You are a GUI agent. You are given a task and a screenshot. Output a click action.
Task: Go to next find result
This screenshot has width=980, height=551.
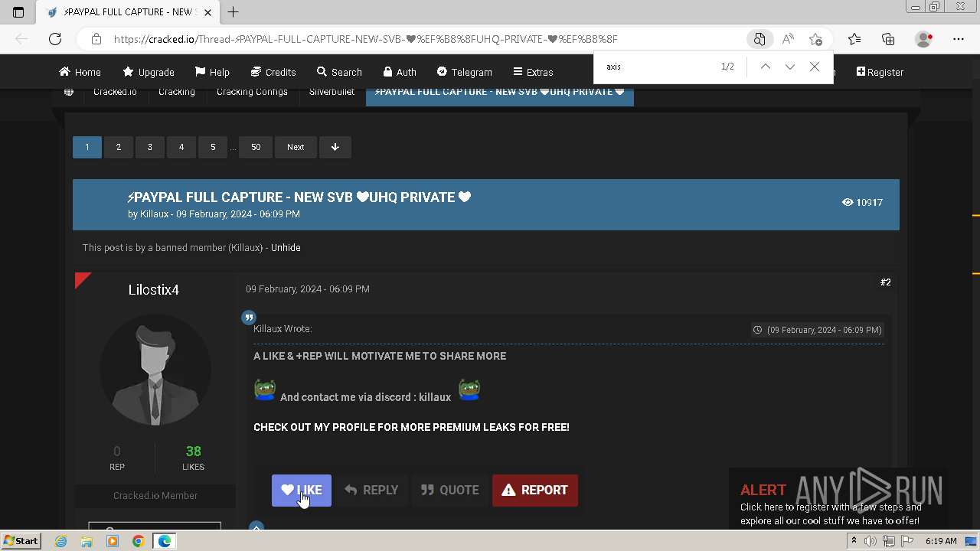tap(789, 67)
